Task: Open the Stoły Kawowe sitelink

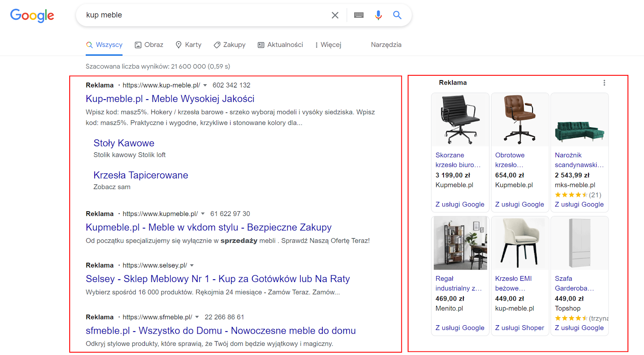Action: (x=124, y=143)
